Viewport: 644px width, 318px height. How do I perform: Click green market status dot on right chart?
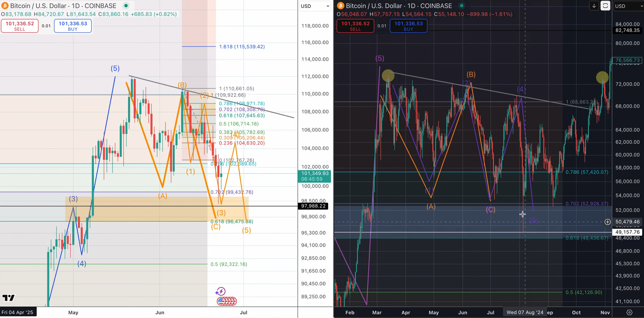coord(461,6)
